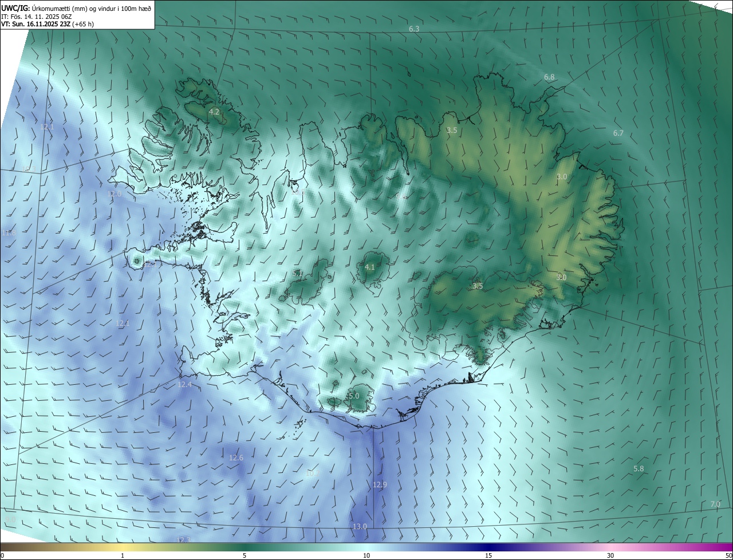Click the valid time line 'VT: Sun. 16.11.2025 23Z (+65 h)'
Image resolution: width=733 pixels, height=560 pixels.
point(48,24)
